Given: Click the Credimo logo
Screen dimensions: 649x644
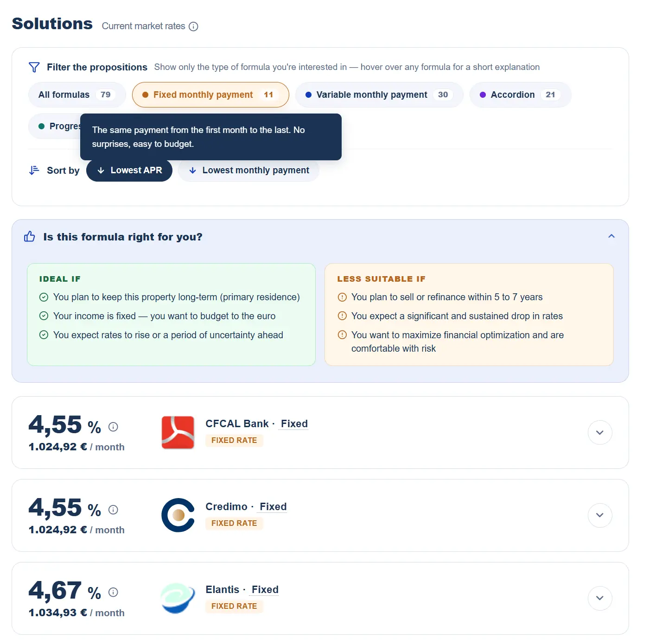Looking at the screenshot, I should (x=178, y=515).
